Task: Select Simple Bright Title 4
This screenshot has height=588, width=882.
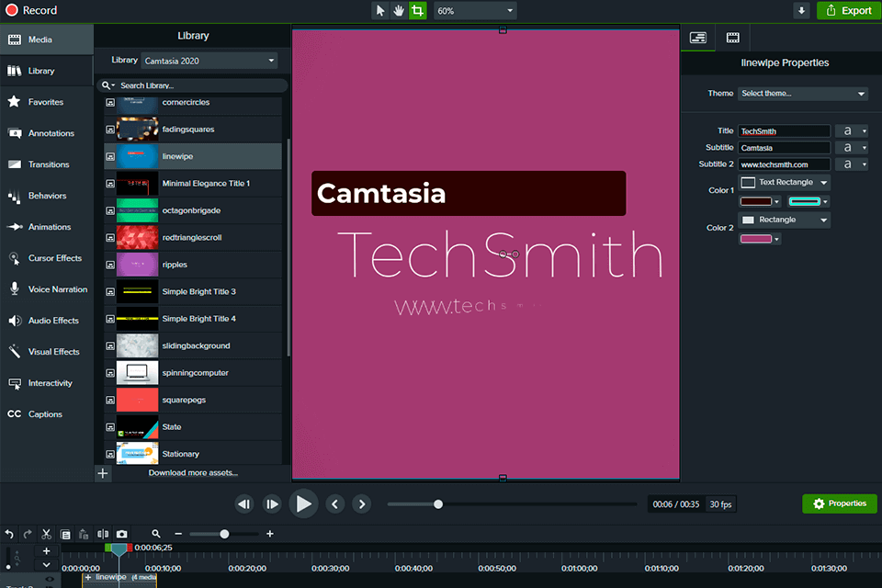Action: coord(193,319)
